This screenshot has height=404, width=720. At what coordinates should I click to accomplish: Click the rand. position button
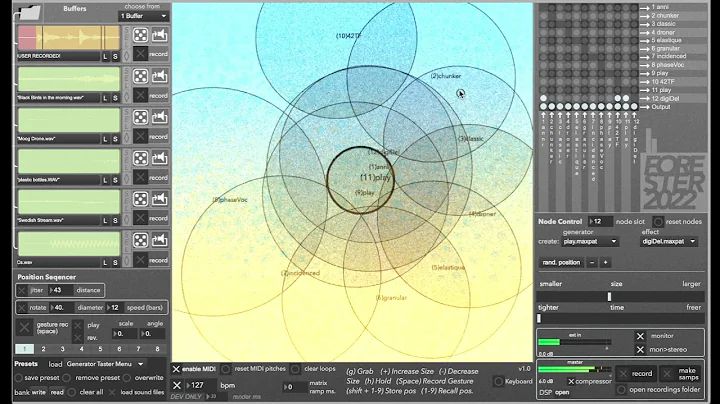pos(561,263)
